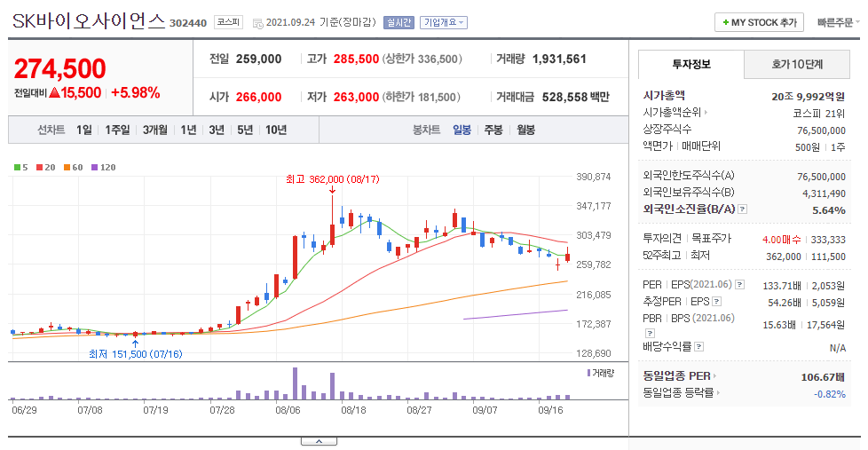This screenshot has width=868, height=450.
Task: Open the 시가총액순위 link
Action: [x=675, y=113]
